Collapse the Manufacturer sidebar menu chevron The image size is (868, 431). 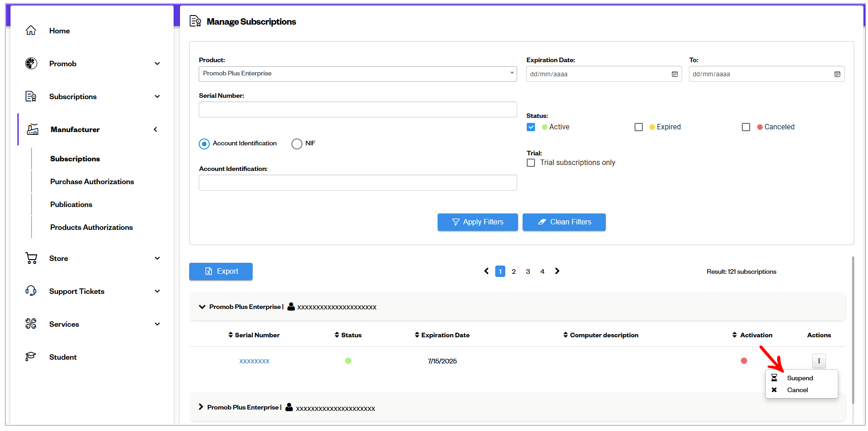tap(155, 129)
